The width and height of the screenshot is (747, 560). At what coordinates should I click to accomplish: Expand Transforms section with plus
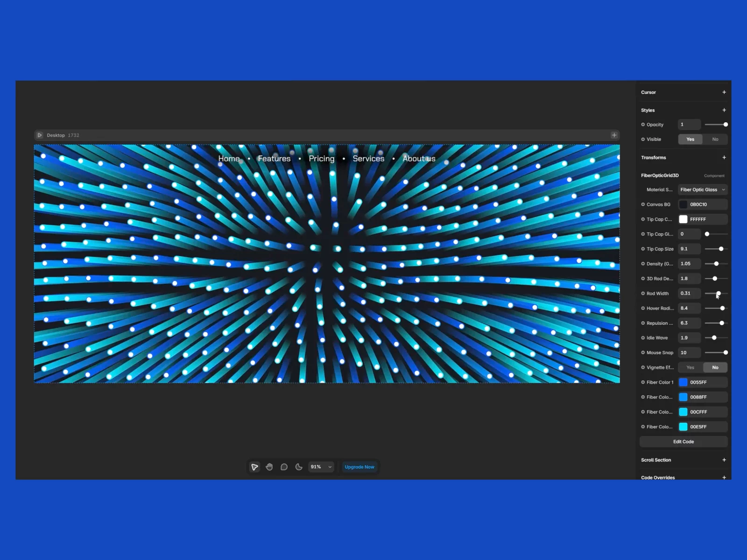[724, 158]
